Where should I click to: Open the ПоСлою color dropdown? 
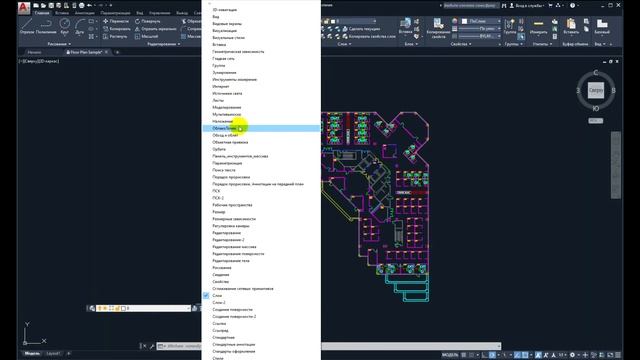coord(499,21)
